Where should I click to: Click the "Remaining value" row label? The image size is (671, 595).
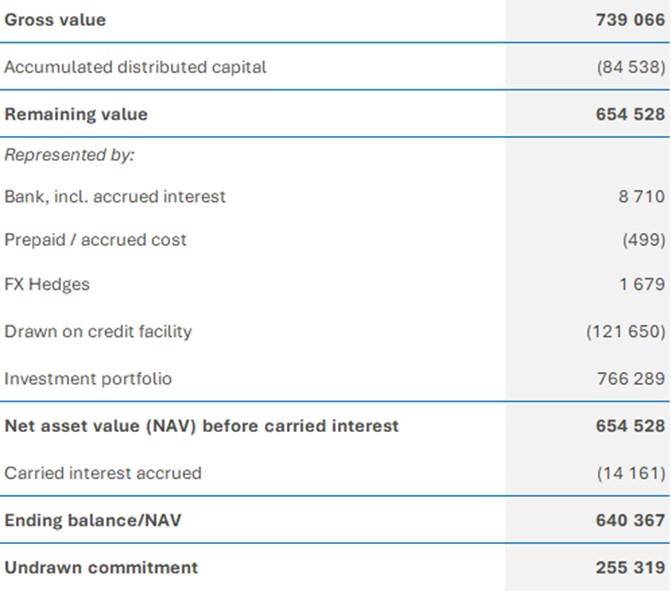tap(76, 114)
